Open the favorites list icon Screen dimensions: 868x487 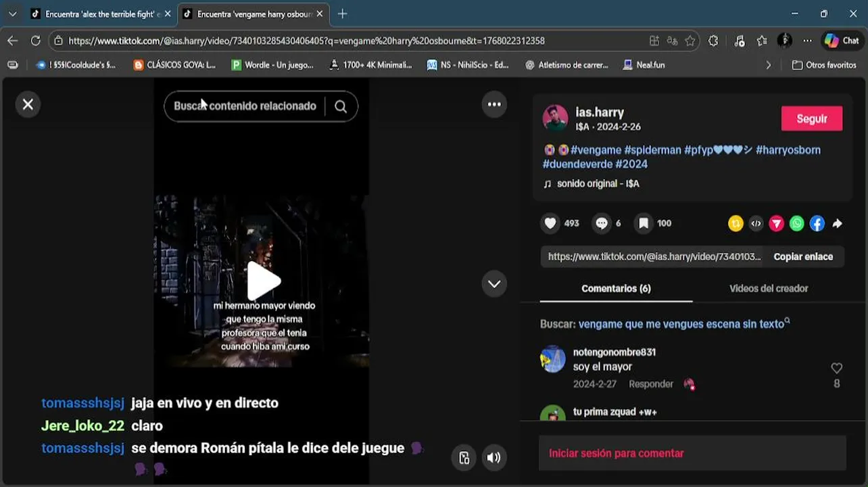763,41
